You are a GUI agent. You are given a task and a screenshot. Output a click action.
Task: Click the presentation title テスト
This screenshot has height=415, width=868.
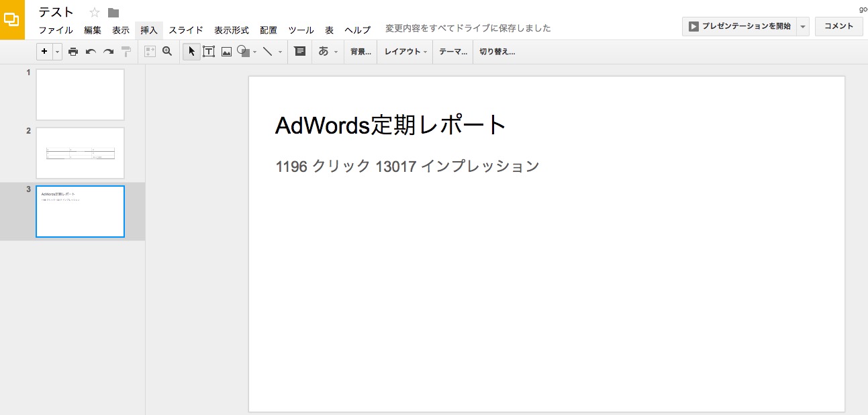(56, 12)
